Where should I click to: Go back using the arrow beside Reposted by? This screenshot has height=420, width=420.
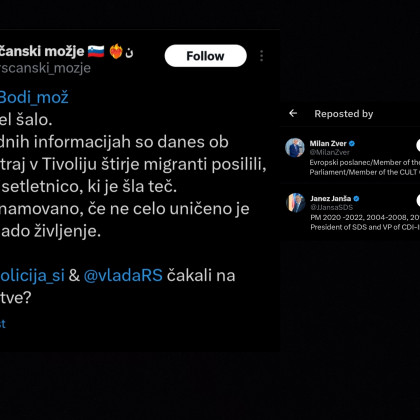pos(293,113)
